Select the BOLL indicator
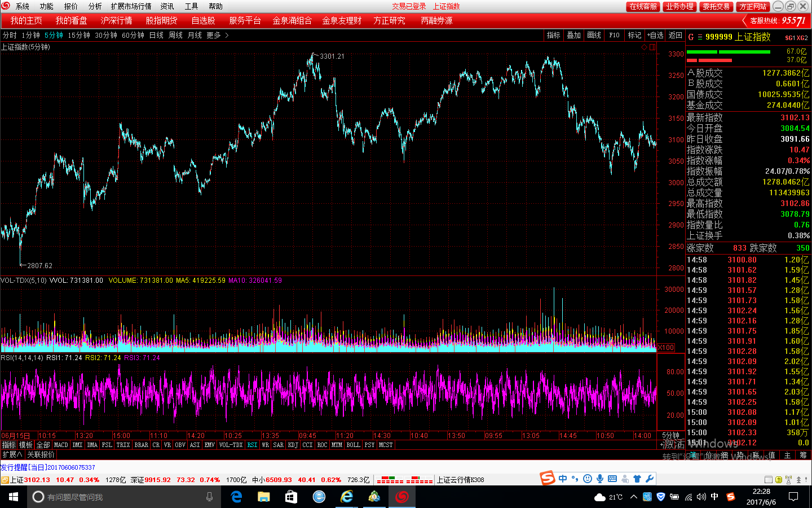Image resolution: width=812 pixels, height=508 pixels. [353, 445]
